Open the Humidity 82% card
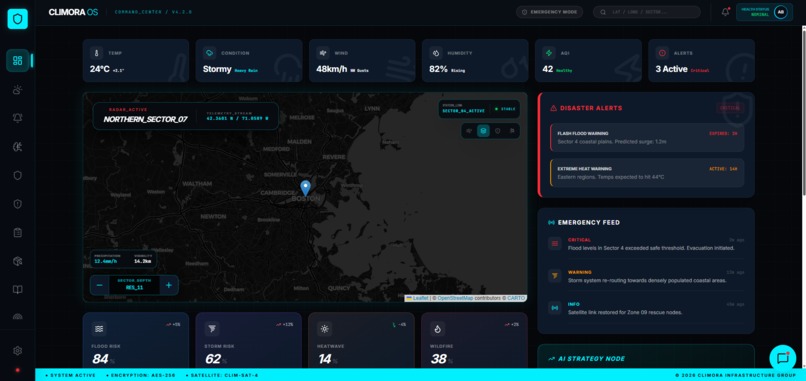The image size is (806, 381). click(475, 61)
